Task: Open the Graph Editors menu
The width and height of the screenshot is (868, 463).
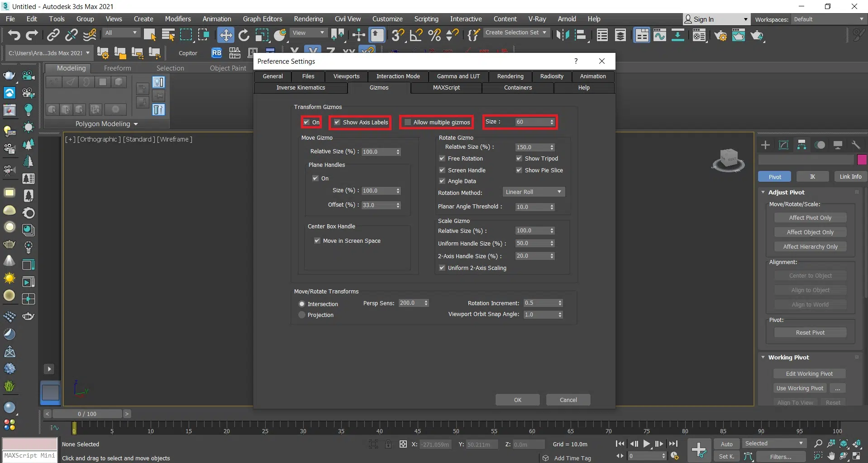Action: [262, 19]
